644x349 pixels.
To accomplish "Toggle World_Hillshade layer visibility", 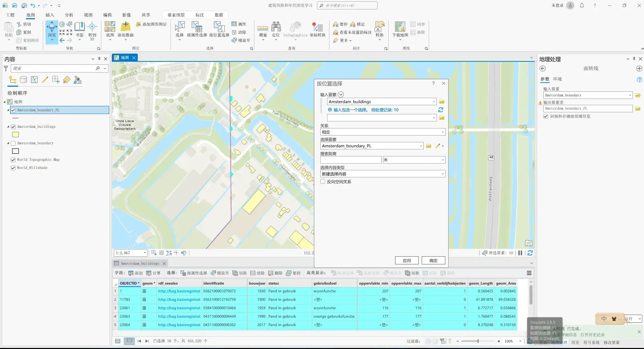I will tap(13, 168).
